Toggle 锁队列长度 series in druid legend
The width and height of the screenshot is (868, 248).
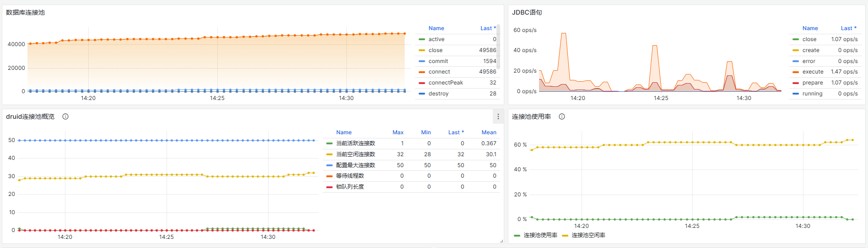350,187
